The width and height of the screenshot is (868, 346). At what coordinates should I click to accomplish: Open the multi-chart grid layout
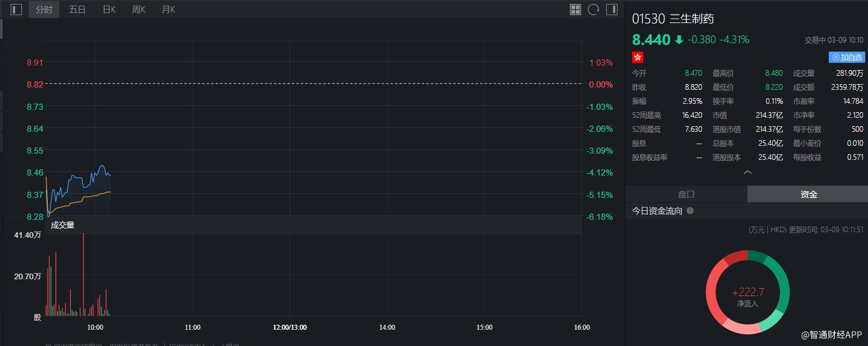coord(575,10)
